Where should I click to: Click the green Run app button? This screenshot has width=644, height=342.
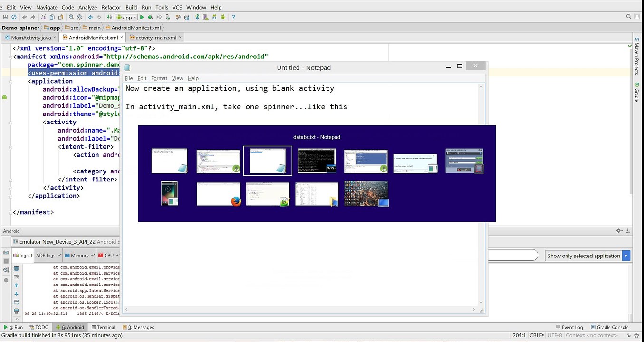coord(142,17)
